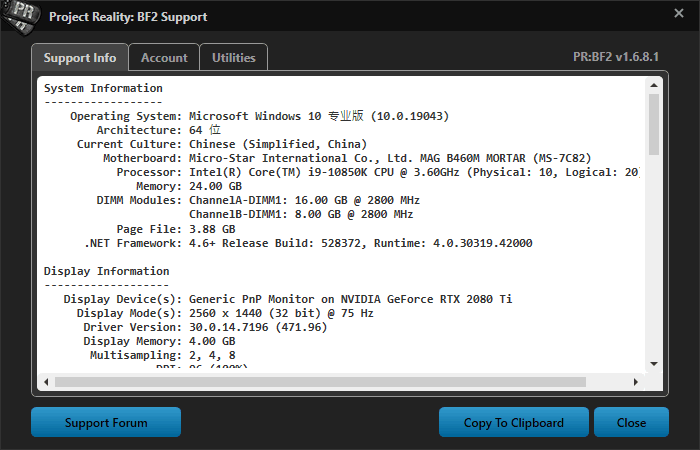Click the vertical scrollbar up arrow
Image resolution: width=700 pixels, height=450 pixels.
pyautogui.click(x=654, y=85)
